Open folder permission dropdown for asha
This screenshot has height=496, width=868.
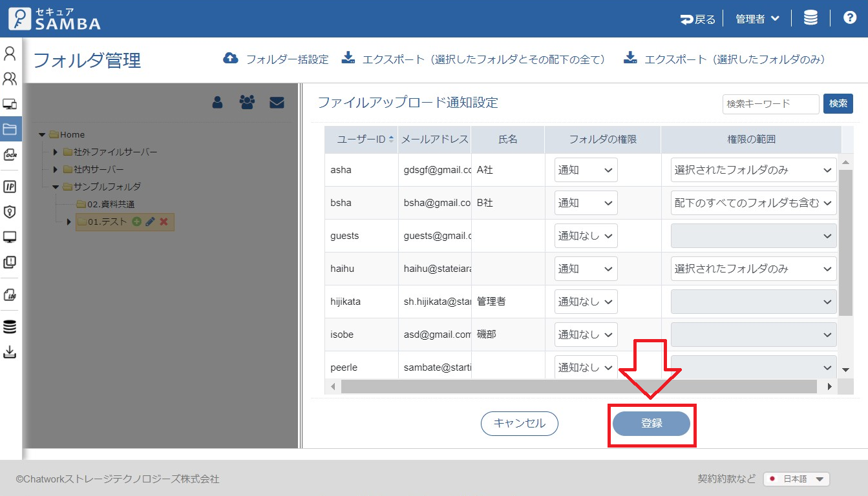(x=586, y=170)
